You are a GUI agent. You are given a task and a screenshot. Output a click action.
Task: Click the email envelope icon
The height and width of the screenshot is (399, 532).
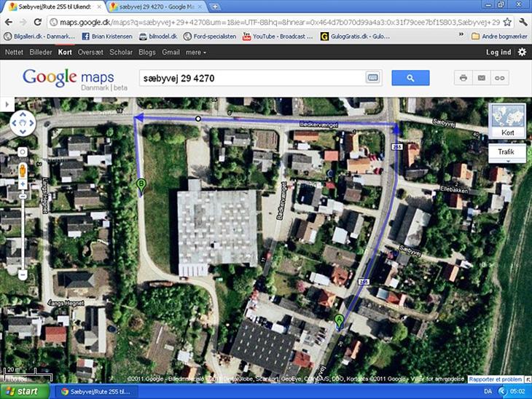coord(481,78)
